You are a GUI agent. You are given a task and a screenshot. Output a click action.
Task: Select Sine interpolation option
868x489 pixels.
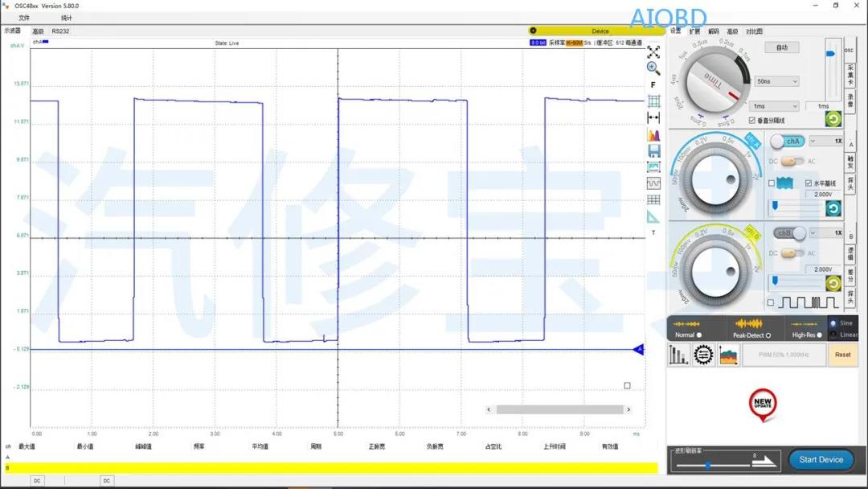pos(833,323)
